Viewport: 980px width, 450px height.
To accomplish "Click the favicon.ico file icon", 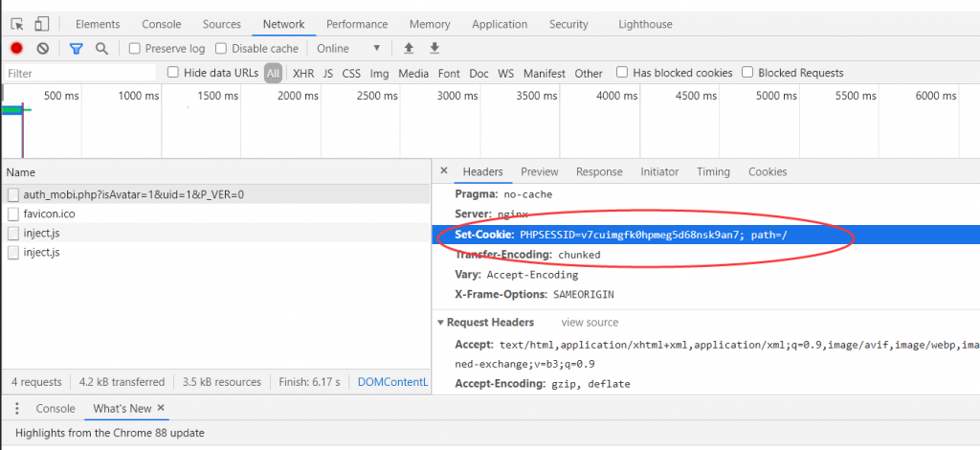I will [13, 214].
